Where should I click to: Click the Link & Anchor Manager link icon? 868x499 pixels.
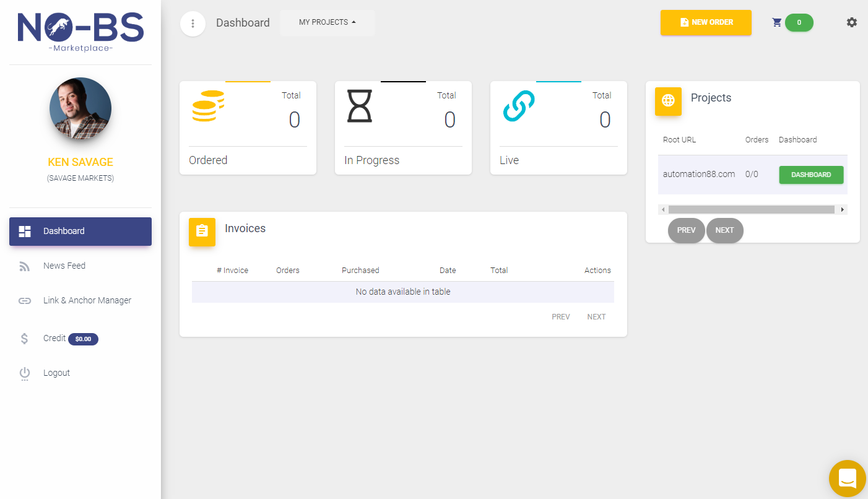(25, 301)
